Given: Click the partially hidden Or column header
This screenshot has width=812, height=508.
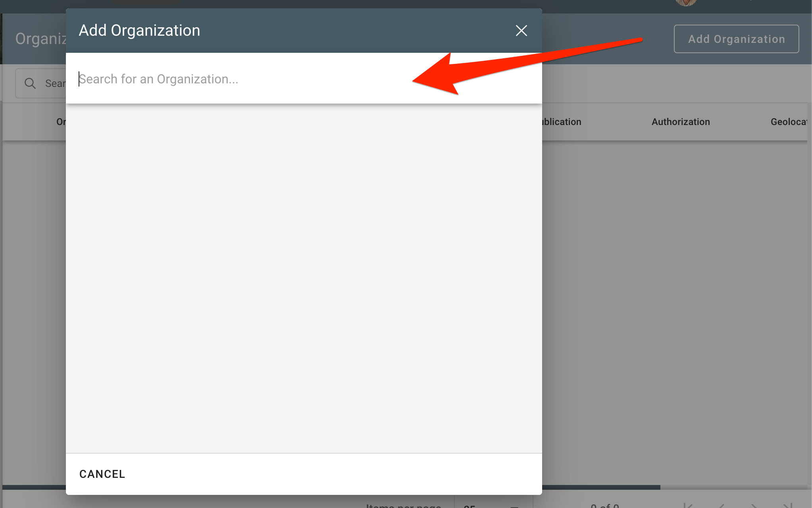Looking at the screenshot, I should point(61,122).
